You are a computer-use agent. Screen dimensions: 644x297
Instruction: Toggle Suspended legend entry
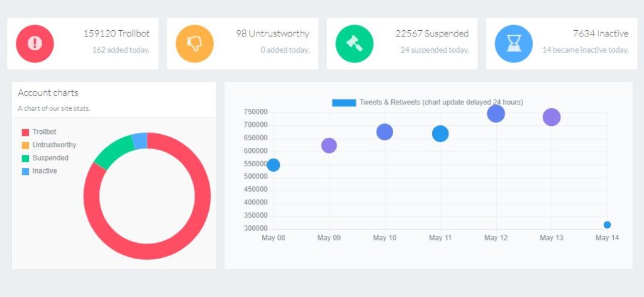point(45,158)
